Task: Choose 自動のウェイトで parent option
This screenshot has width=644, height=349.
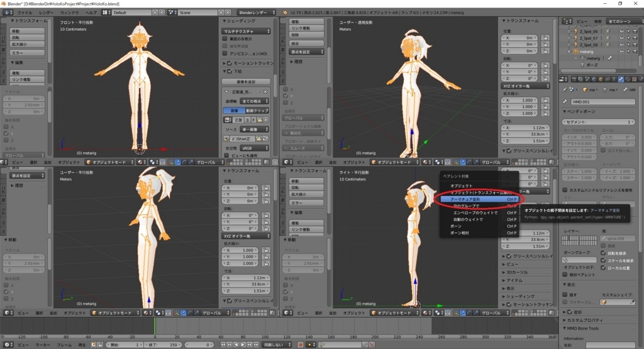Action: (x=479, y=219)
